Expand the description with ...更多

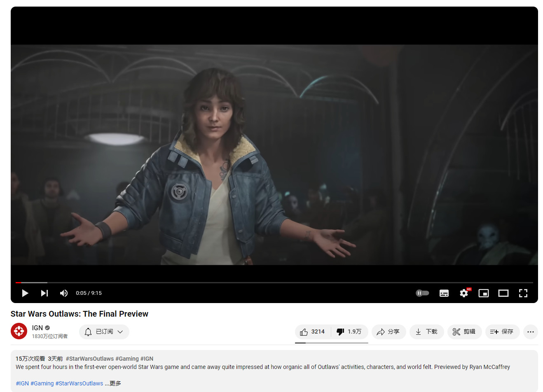[x=113, y=383]
